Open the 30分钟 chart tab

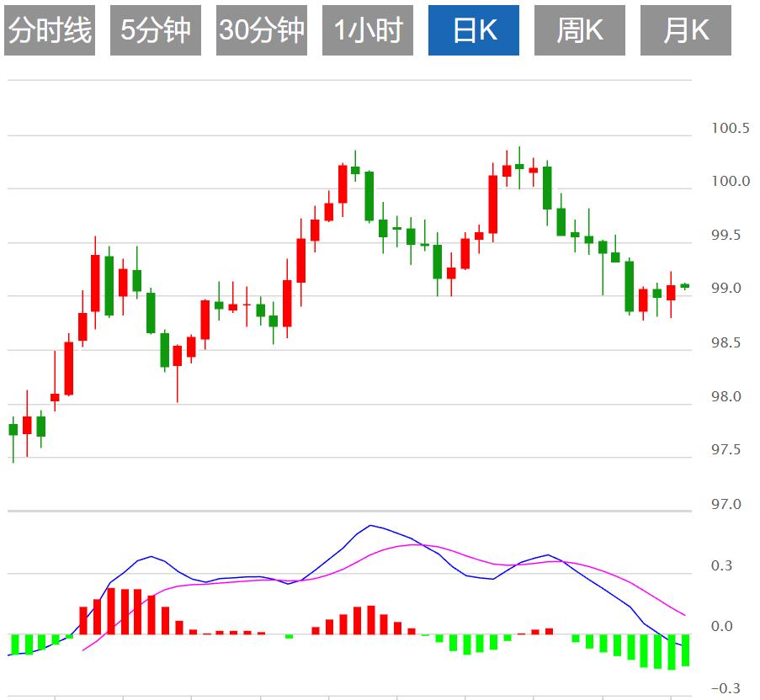[x=261, y=30]
